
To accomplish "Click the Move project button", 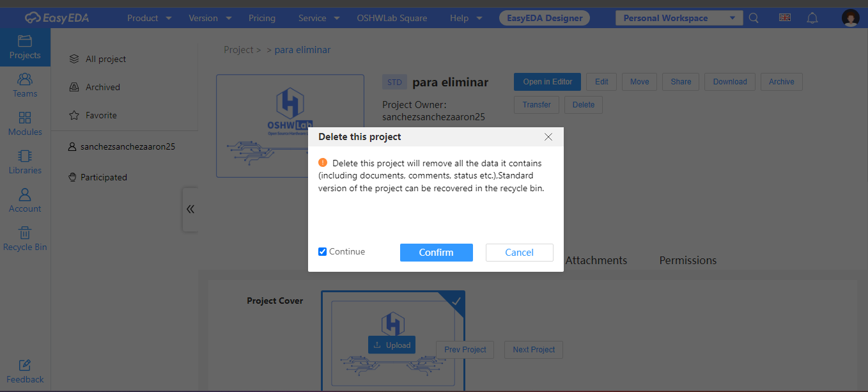I will [x=640, y=82].
